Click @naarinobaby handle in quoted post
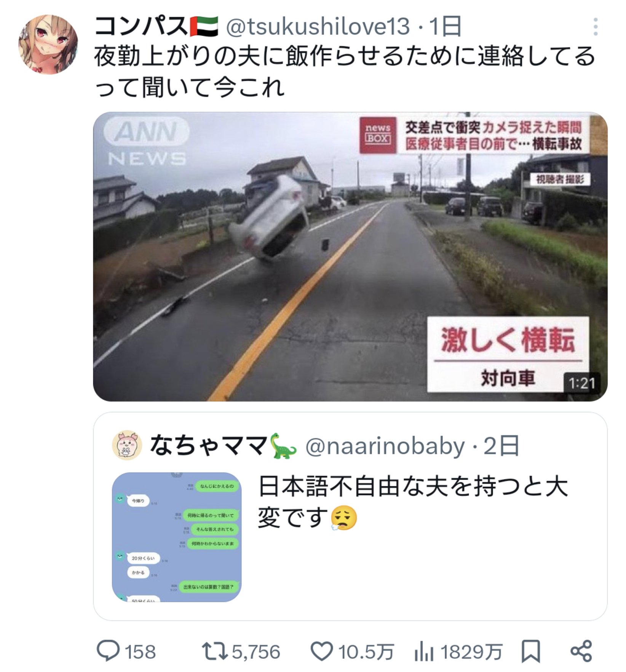 tap(385, 446)
